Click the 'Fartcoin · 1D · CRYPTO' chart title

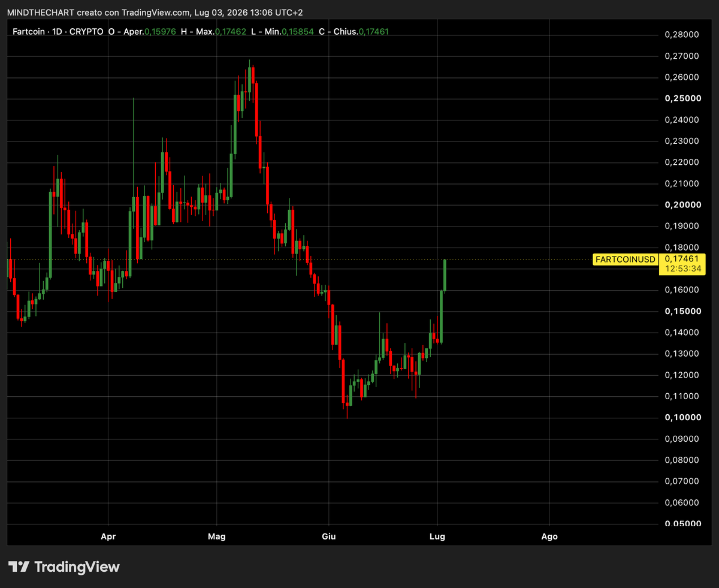[58, 31]
